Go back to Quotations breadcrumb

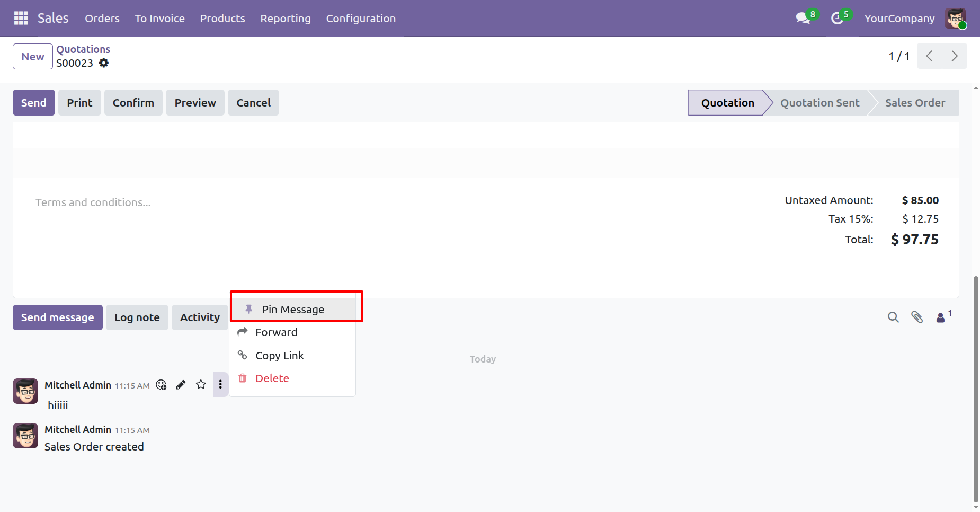[83, 49]
